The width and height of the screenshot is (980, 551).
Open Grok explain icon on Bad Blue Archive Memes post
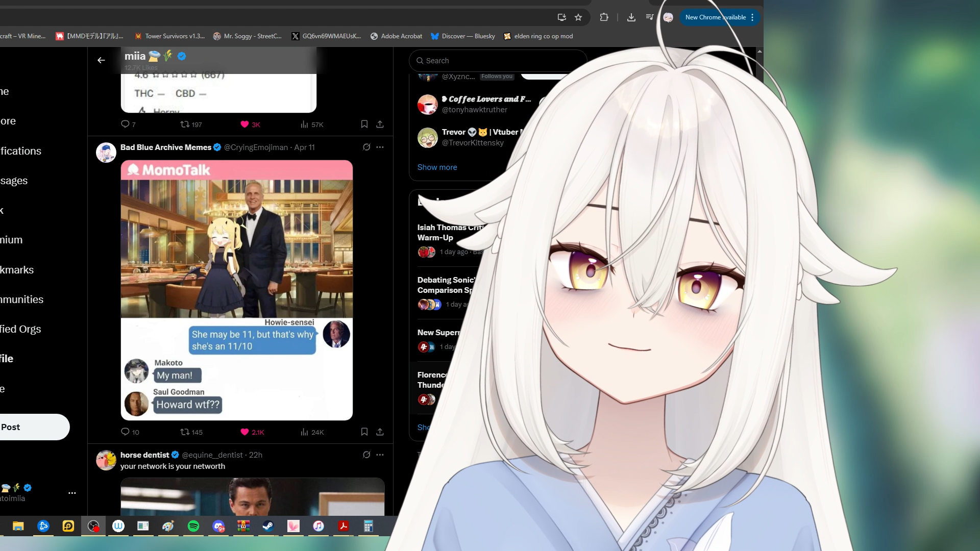coord(366,147)
